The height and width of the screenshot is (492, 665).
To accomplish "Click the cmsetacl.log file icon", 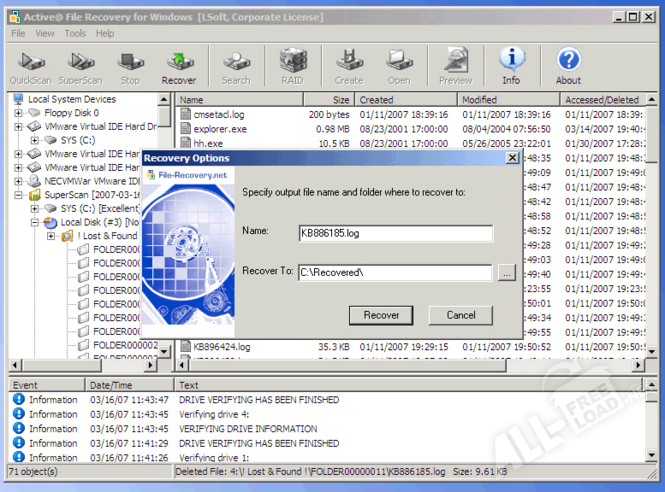I will 185,114.
